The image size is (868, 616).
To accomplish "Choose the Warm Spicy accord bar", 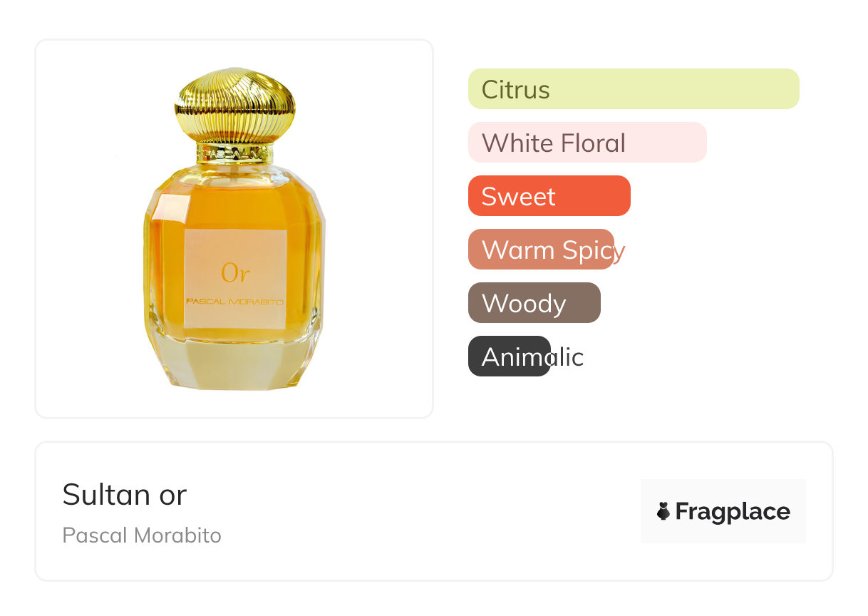I will [540, 250].
